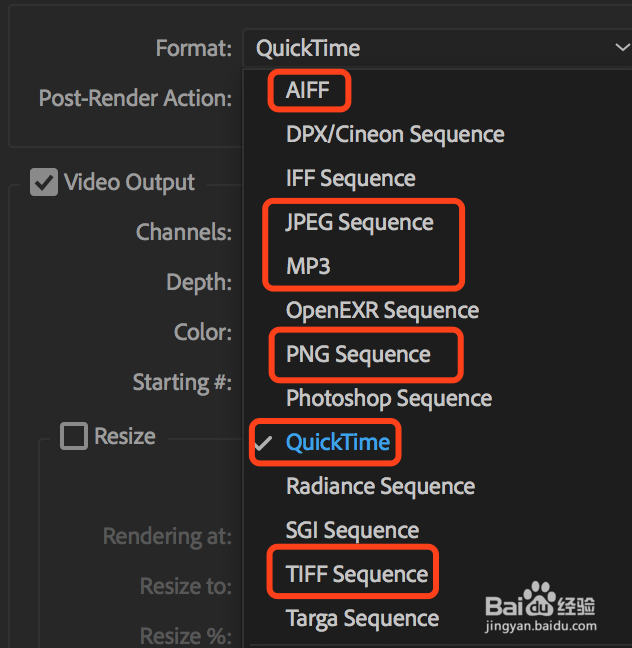
Task: Click the Format dropdown chevron arrow
Action: tap(622, 47)
